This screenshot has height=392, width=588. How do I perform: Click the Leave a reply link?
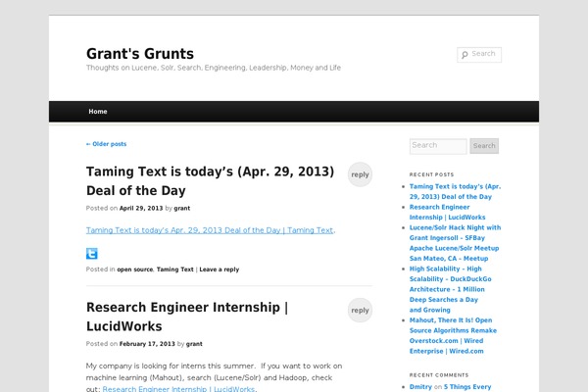tap(219, 269)
